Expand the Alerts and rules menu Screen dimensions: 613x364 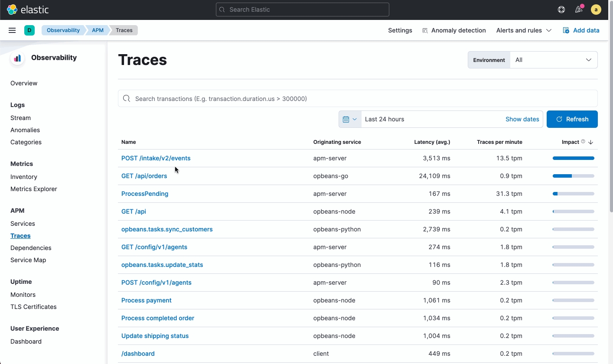(524, 30)
